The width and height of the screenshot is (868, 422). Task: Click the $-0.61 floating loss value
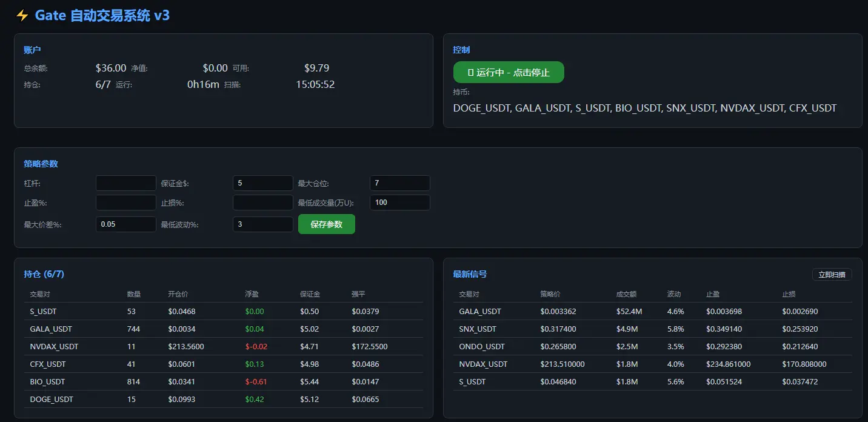[256, 382]
